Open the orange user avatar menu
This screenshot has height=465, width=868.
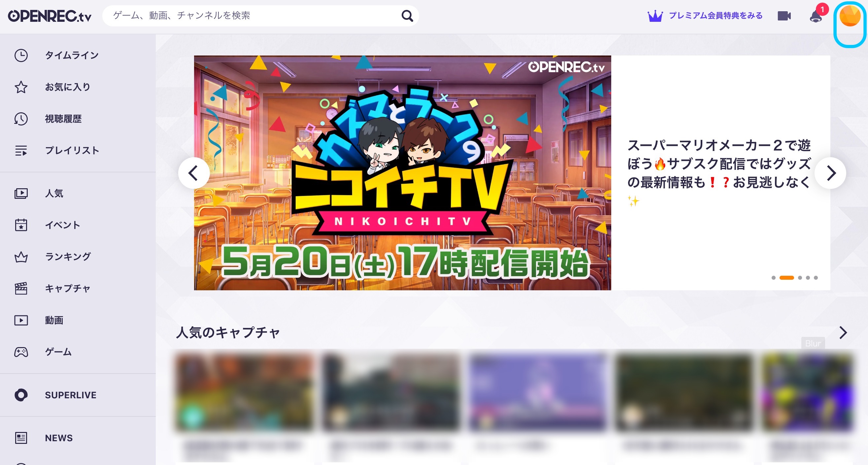point(850,16)
